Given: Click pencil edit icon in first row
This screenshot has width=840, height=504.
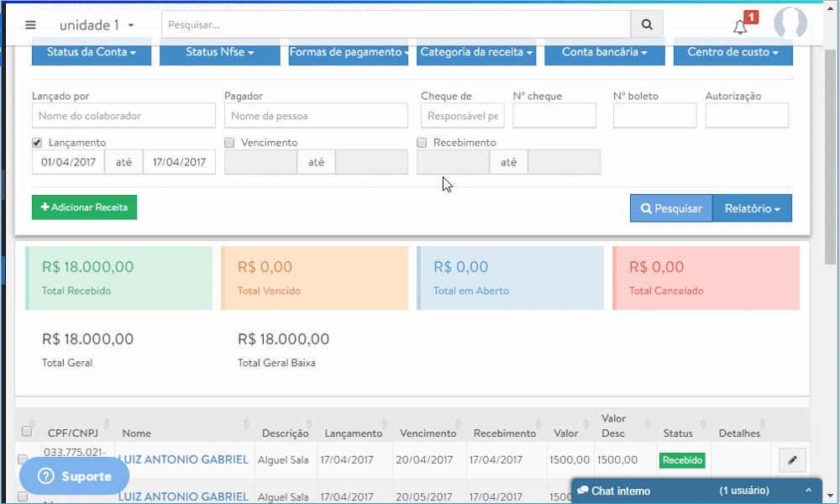Looking at the screenshot, I should (791, 459).
